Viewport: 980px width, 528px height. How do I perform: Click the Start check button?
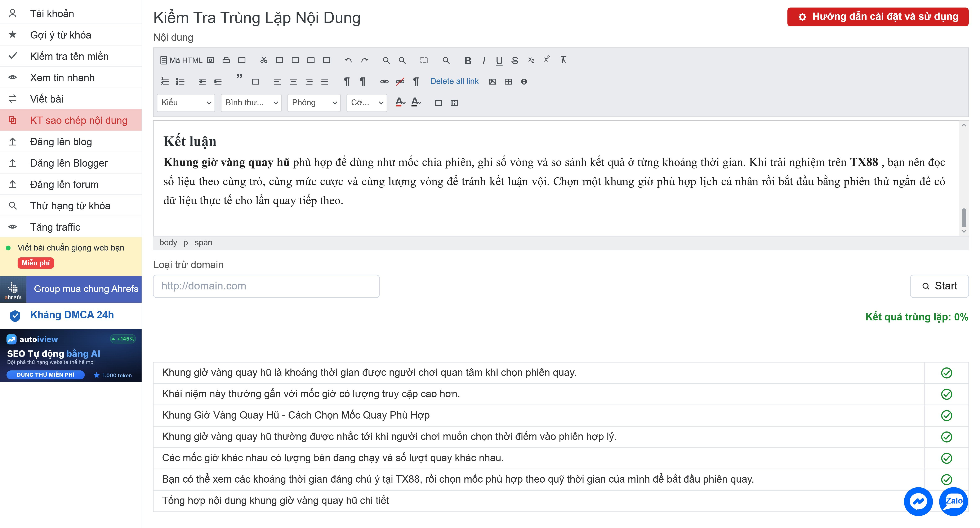(939, 286)
